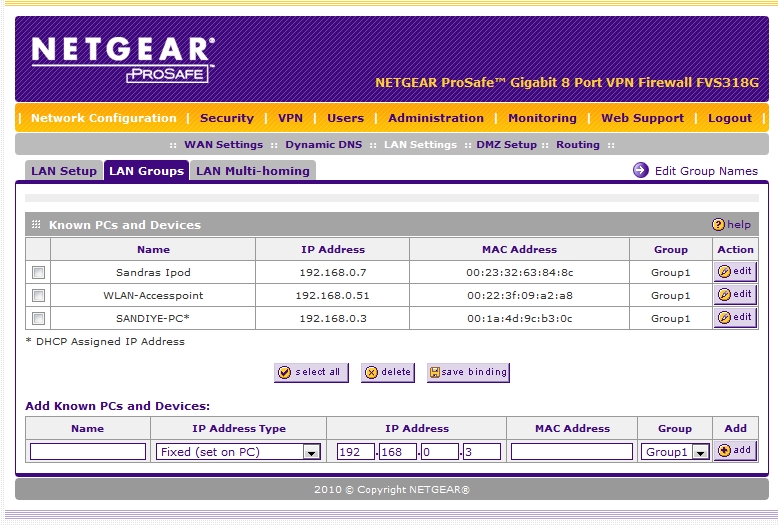Image resolution: width=778 pixels, height=525 pixels.
Task: Click the delete button
Action: [x=388, y=372]
